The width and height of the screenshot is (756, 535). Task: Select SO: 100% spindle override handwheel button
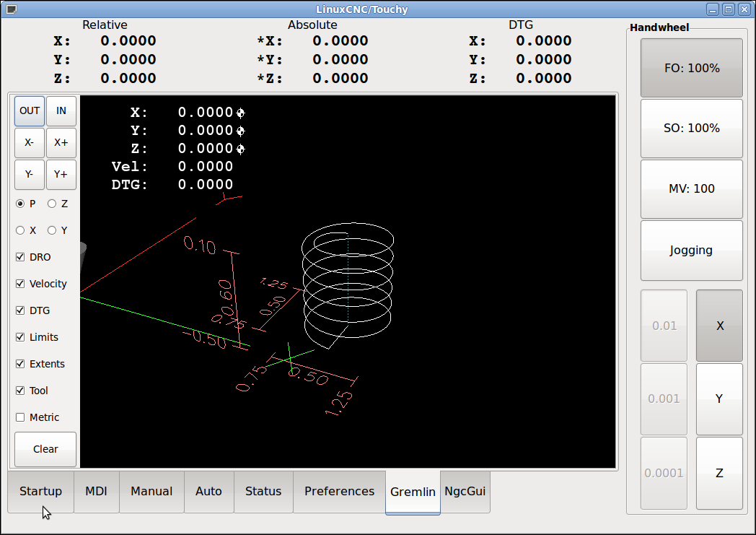pyautogui.click(x=692, y=129)
